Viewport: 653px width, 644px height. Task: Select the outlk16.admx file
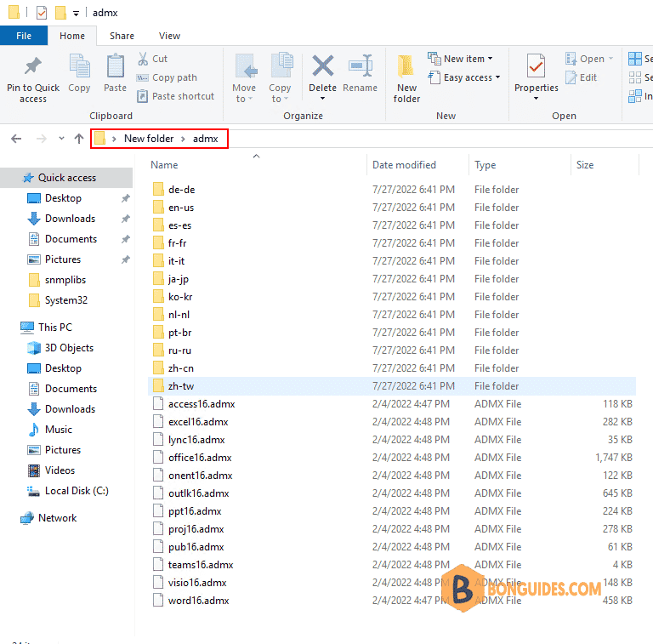[x=391, y=493]
